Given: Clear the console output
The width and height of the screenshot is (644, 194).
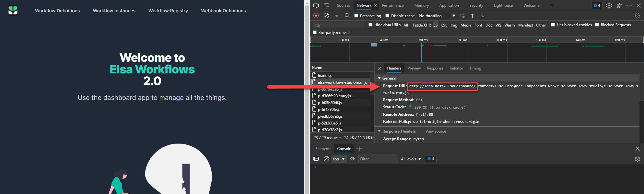Looking at the screenshot, I should 326,159.
